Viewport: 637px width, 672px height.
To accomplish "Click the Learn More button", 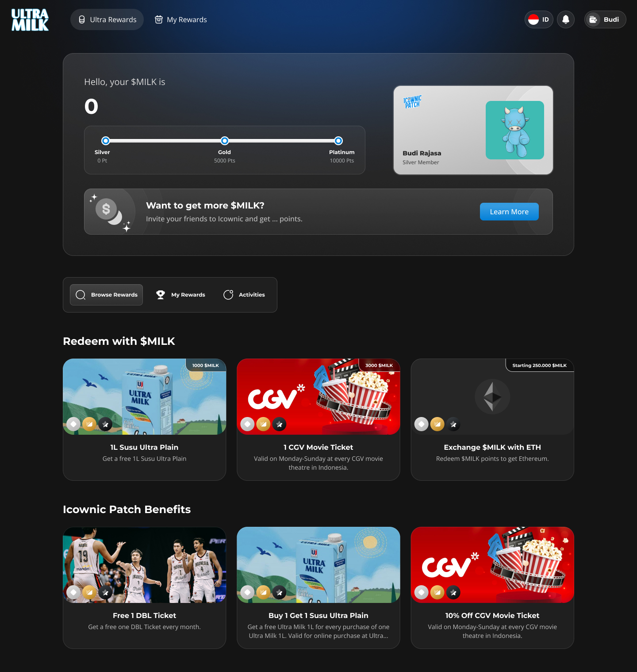I will (x=509, y=212).
